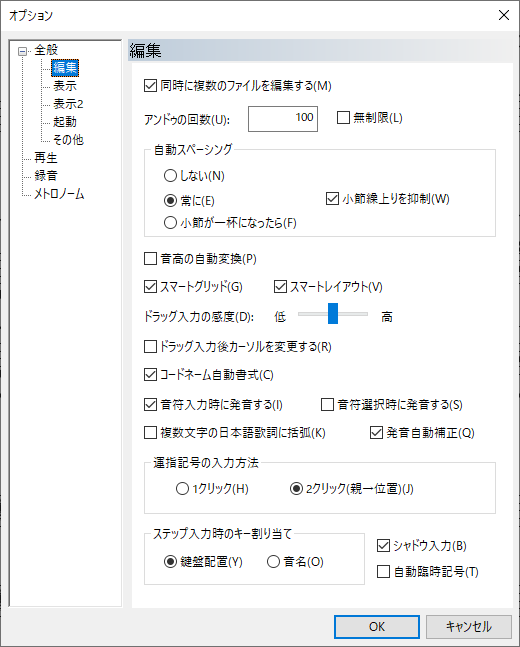Select しない auto spacing radio button

(x=170, y=176)
